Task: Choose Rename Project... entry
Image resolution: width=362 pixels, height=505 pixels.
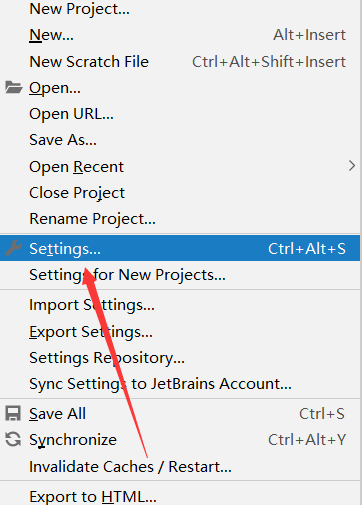Action: (x=180, y=219)
